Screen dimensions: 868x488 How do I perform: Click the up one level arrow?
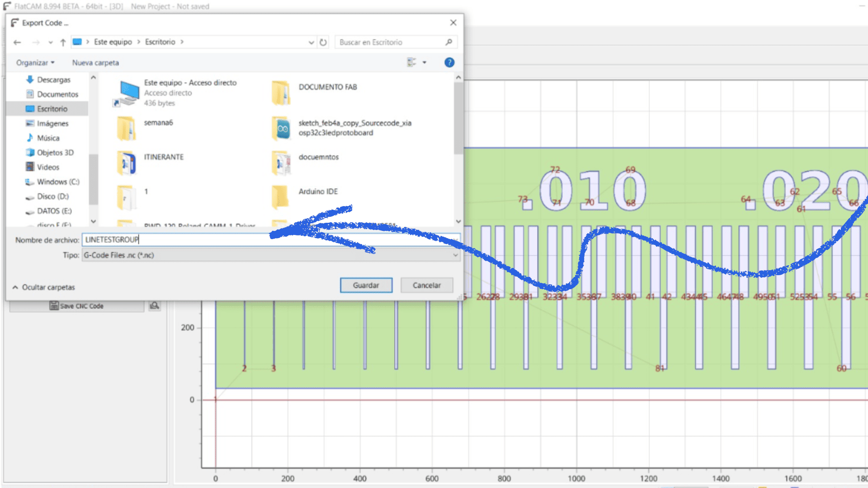[x=63, y=42]
